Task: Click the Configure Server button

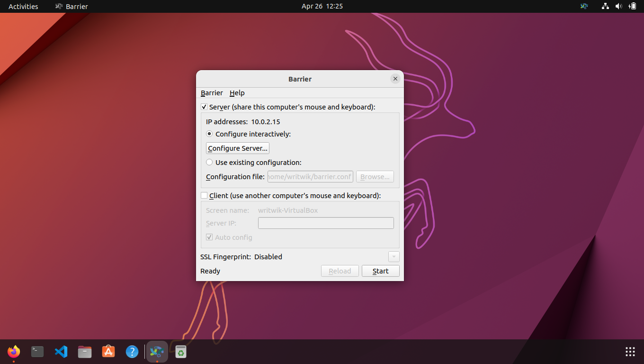Action: [x=237, y=148]
